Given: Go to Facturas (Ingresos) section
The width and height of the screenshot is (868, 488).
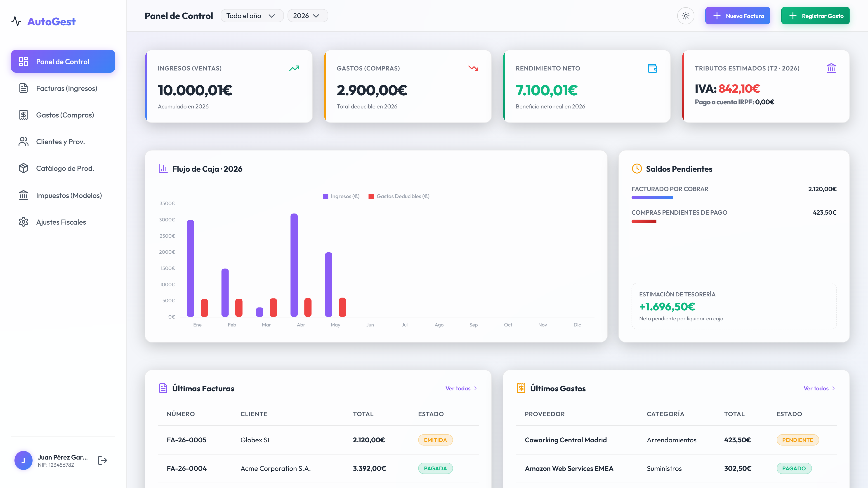Looking at the screenshot, I should pos(63,88).
